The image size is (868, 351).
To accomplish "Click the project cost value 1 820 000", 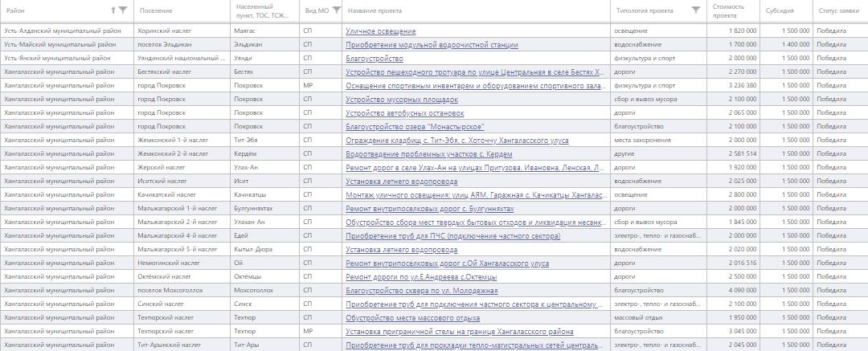I will coord(743,31).
